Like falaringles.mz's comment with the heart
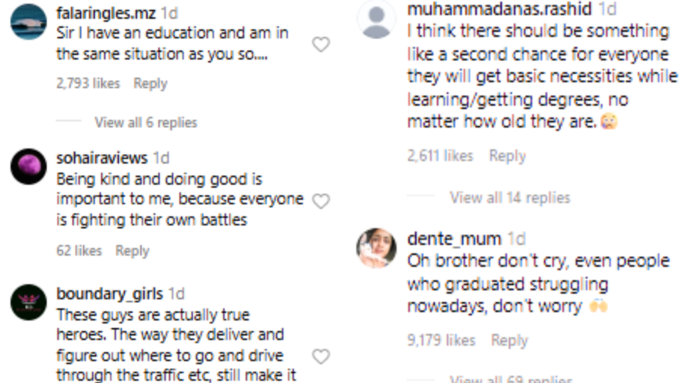Image resolution: width=680 pixels, height=383 pixels. click(x=321, y=44)
